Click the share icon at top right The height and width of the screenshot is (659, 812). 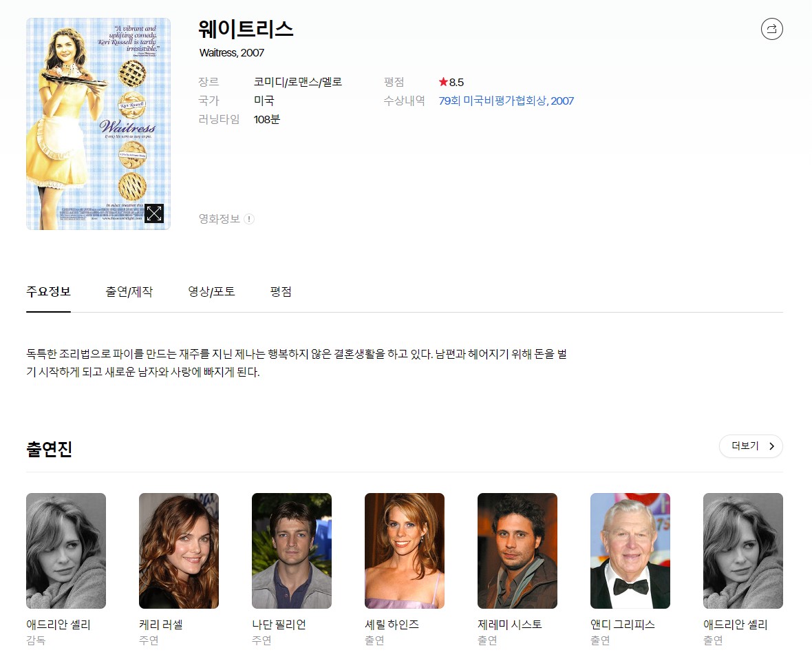coord(771,29)
